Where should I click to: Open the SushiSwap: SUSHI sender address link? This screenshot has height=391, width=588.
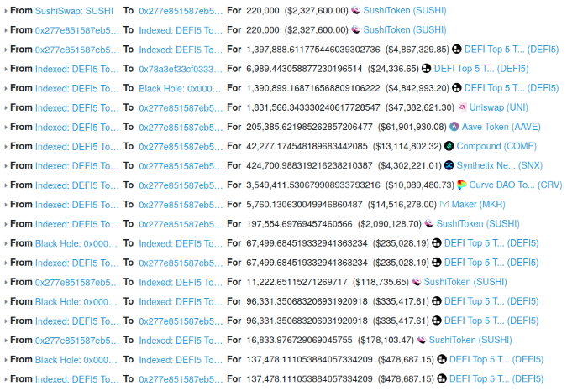pyautogui.click(x=74, y=11)
